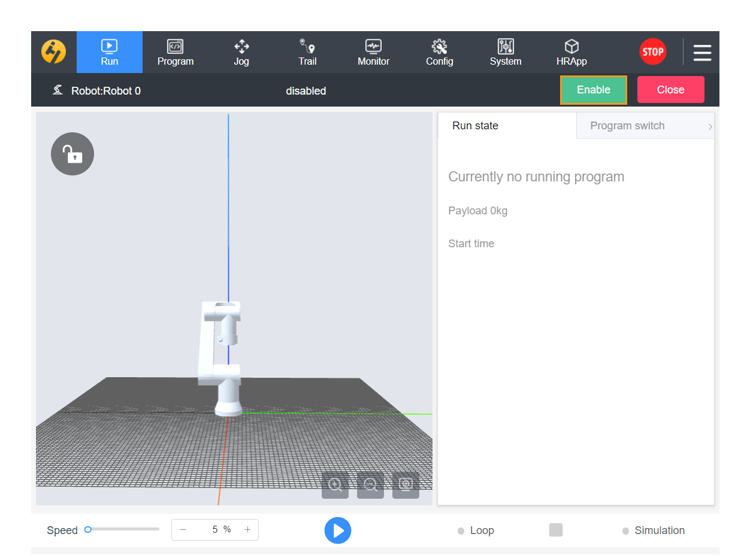The image size is (756, 558).
Task: Go to the Config settings page
Action: pos(439,52)
